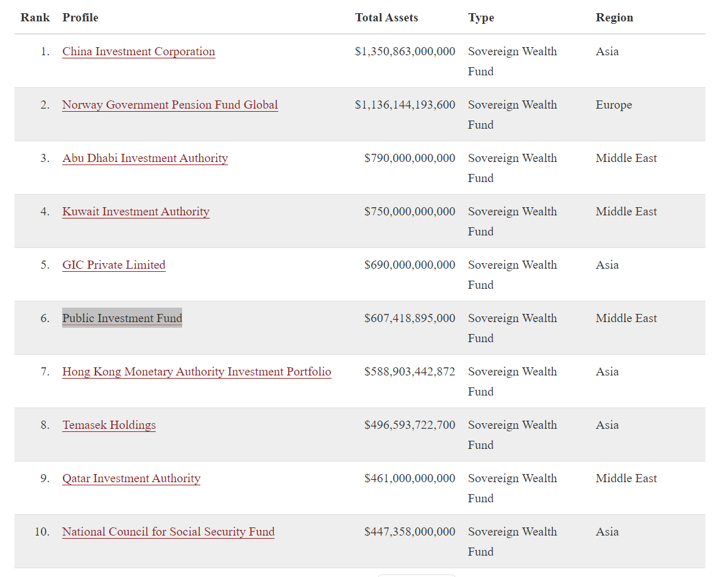The height and width of the screenshot is (577, 728).
Task: Click Temasek's $496,593,722,700 assets cell
Action: pos(410,425)
